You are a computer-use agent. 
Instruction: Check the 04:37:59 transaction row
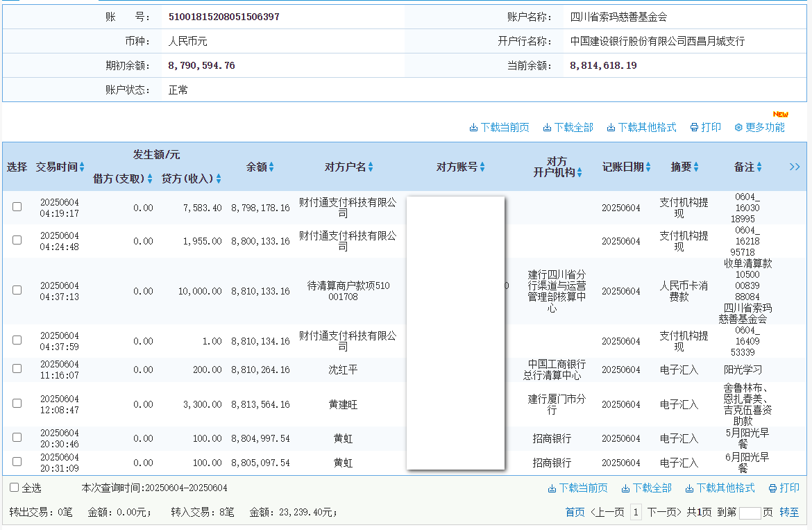pyautogui.click(x=17, y=340)
